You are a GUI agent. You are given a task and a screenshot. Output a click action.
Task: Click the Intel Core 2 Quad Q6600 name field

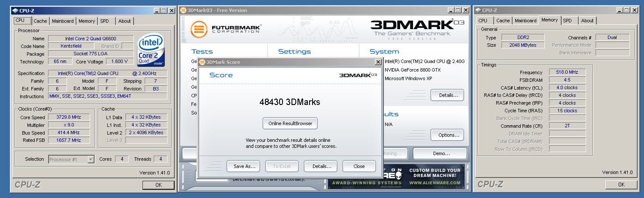point(91,39)
